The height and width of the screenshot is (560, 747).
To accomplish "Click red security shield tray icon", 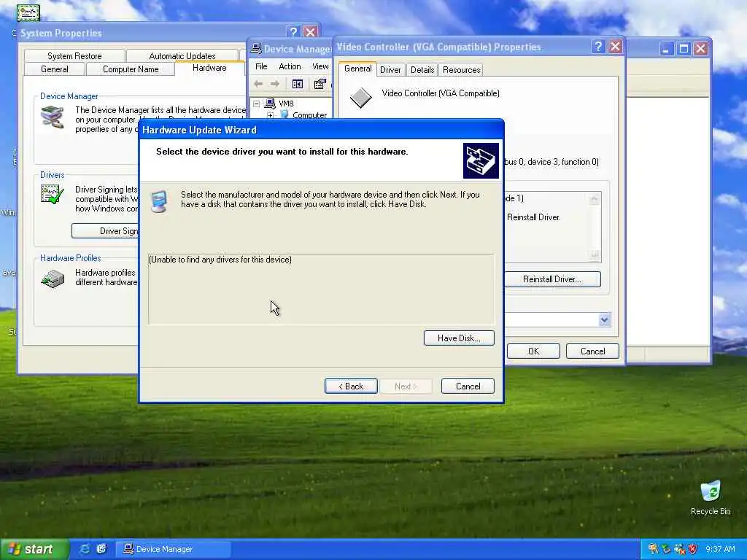I will click(x=692, y=549).
